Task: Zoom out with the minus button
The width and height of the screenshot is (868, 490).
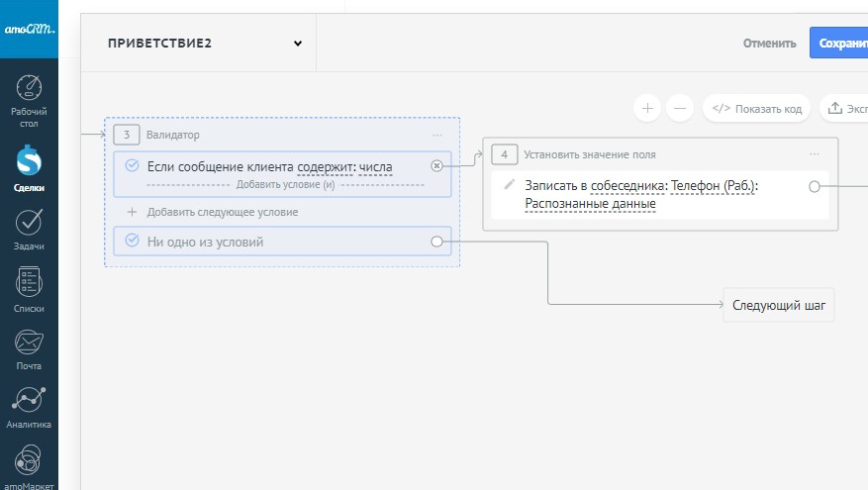Action: 678,108
